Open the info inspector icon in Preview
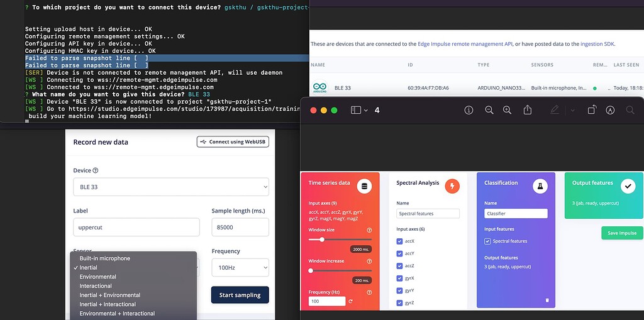The width and height of the screenshot is (644, 320). coord(469,110)
